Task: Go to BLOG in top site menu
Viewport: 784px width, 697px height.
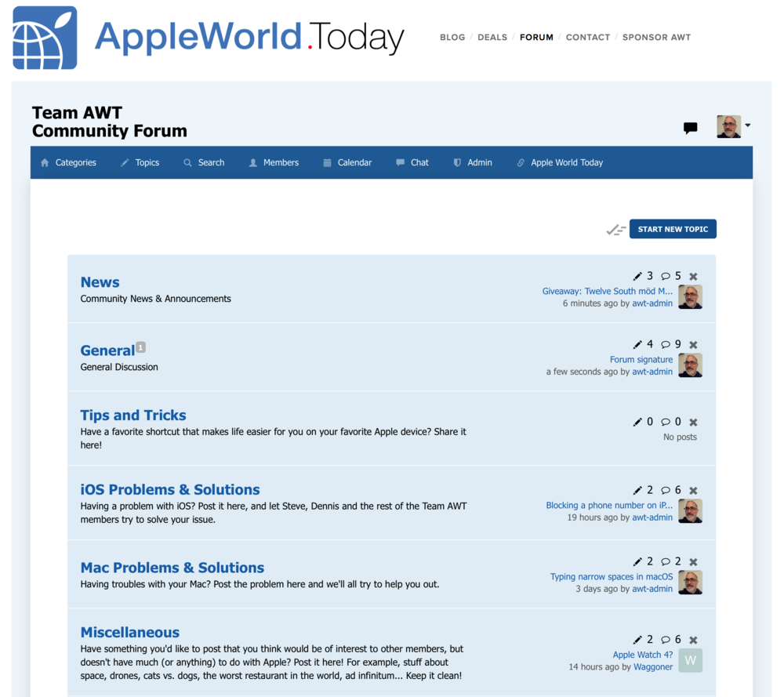Action: pyautogui.click(x=452, y=37)
